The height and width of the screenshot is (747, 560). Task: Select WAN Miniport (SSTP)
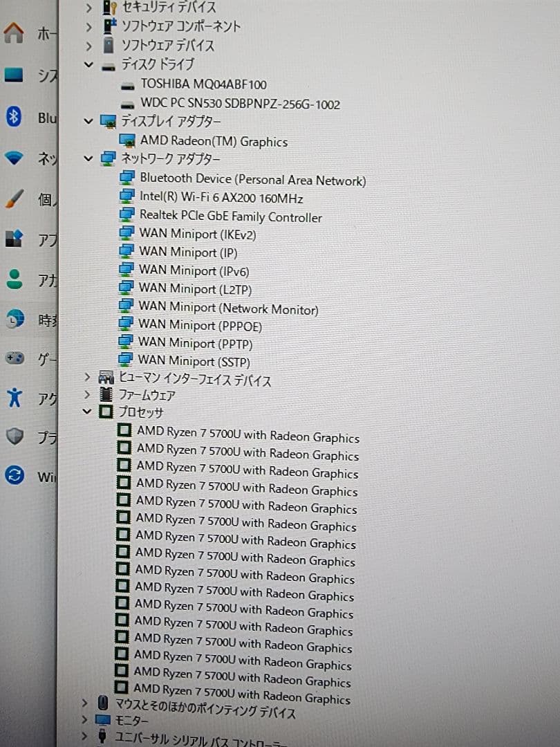(x=194, y=361)
